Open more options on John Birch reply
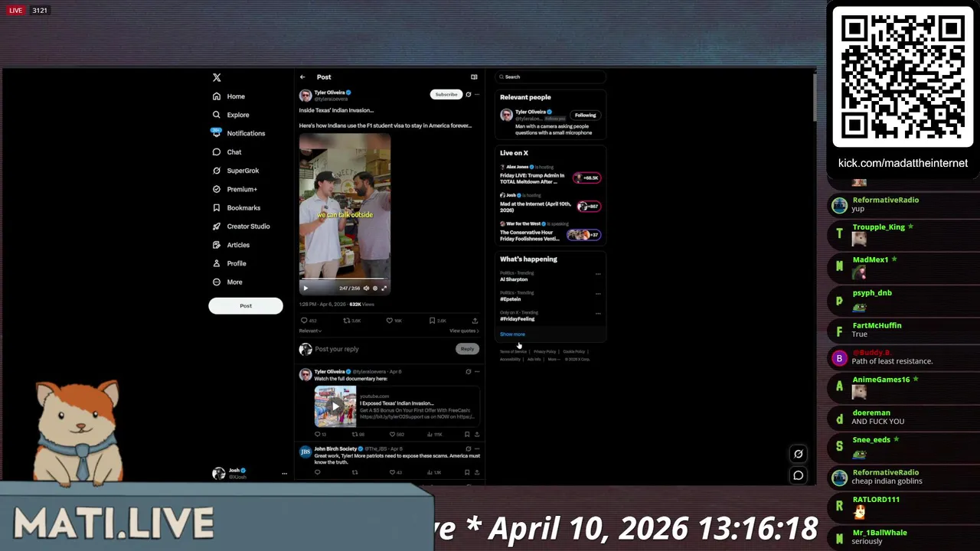The image size is (980, 551). tap(477, 448)
